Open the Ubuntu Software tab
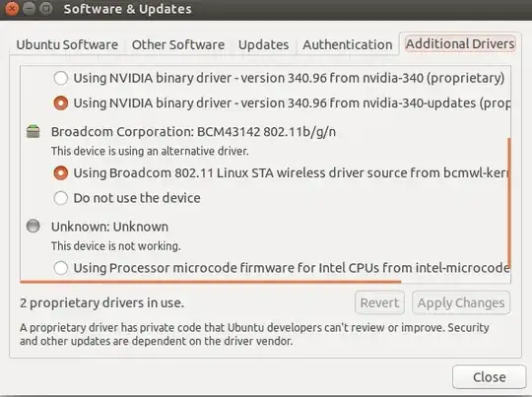This screenshot has width=532, height=397. [x=67, y=44]
